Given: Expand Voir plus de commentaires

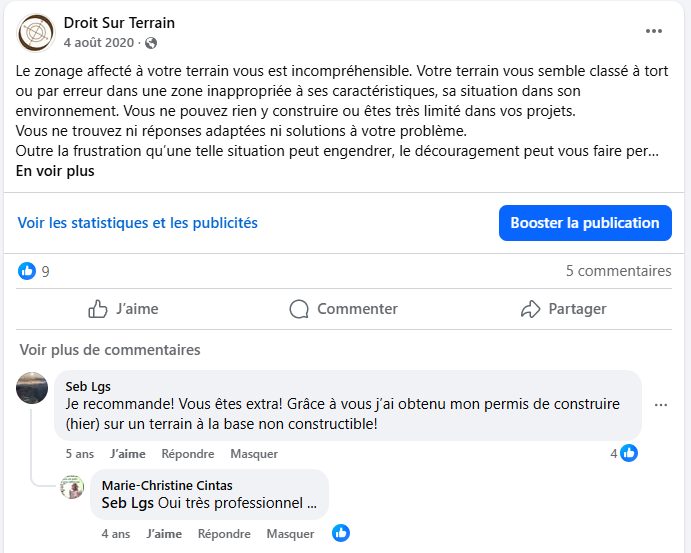Looking at the screenshot, I should click(110, 350).
